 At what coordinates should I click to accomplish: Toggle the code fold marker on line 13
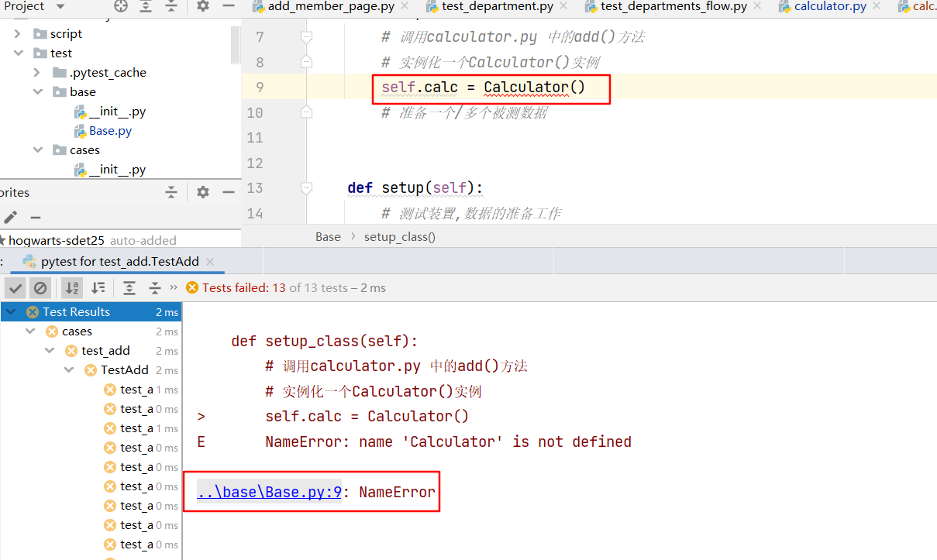pyautogui.click(x=307, y=188)
